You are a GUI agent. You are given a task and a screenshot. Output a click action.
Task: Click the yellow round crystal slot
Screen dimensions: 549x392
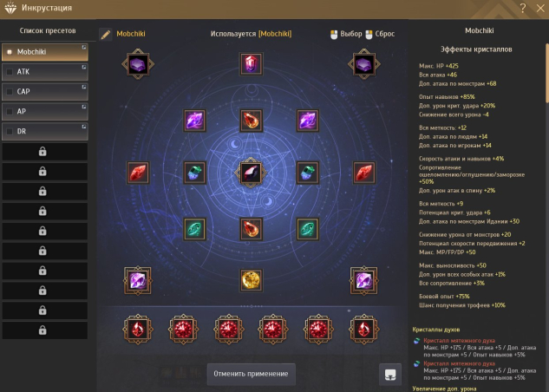point(251,280)
